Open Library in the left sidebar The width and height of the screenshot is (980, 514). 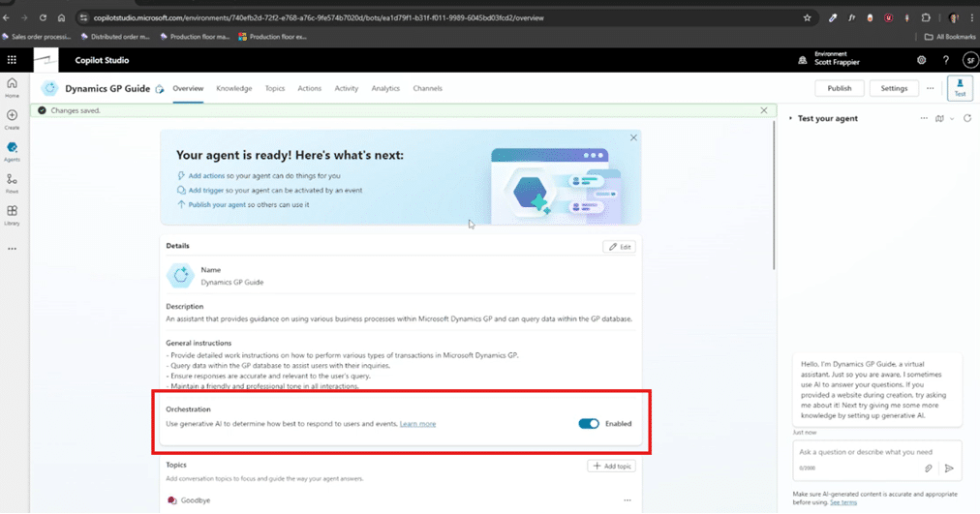12,215
